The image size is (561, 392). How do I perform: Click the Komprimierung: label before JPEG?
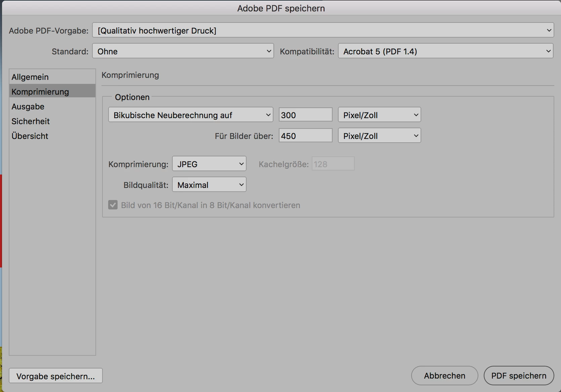138,164
